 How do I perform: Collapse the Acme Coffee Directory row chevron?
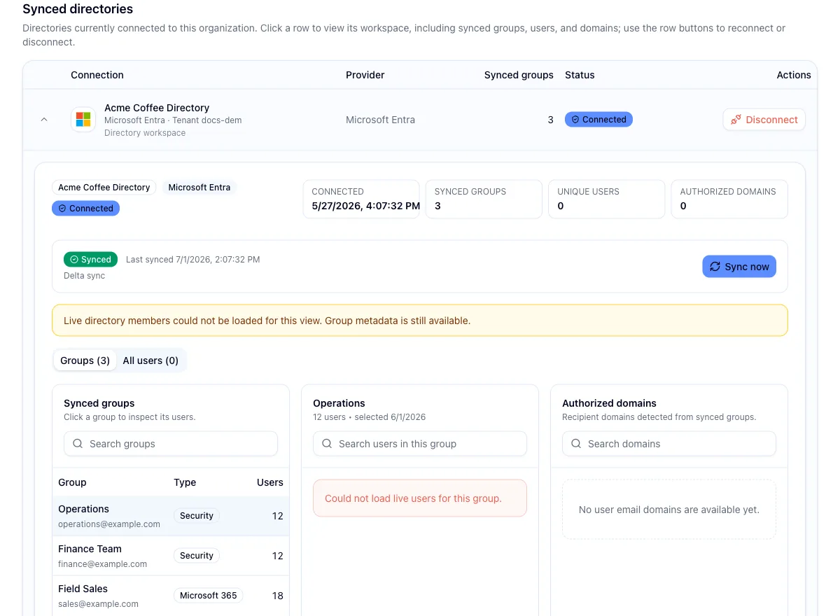44,120
